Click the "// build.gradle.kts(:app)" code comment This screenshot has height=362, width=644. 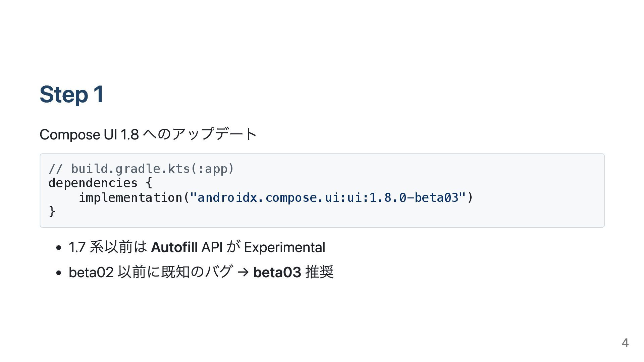click(141, 169)
